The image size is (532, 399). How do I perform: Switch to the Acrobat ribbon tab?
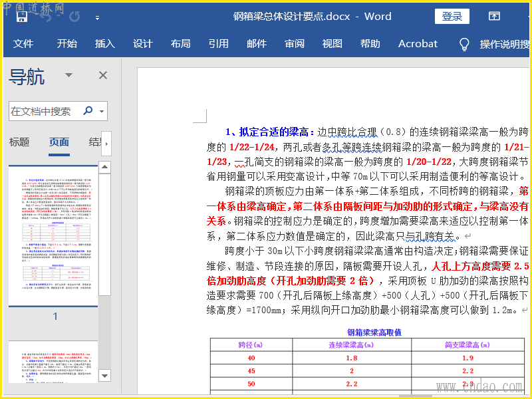coord(418,44)
